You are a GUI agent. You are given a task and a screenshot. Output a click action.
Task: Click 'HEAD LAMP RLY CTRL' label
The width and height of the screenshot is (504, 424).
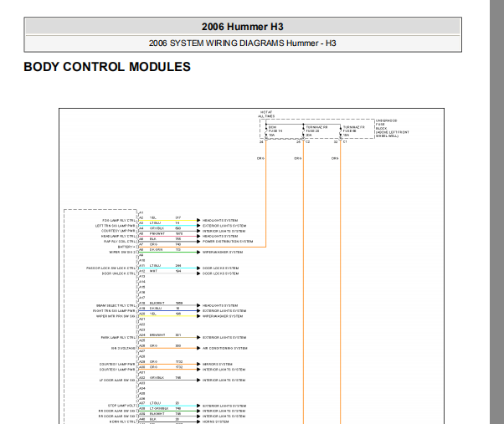[118, 236]
